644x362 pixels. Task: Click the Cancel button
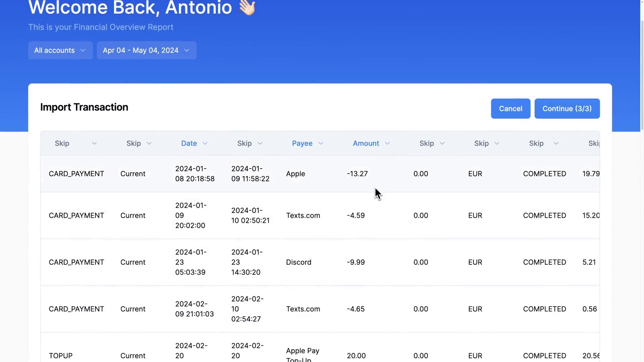coord(511,108)
